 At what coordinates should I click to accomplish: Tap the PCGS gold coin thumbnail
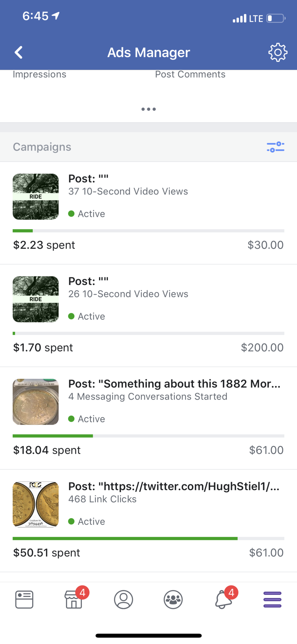(36, 504)
